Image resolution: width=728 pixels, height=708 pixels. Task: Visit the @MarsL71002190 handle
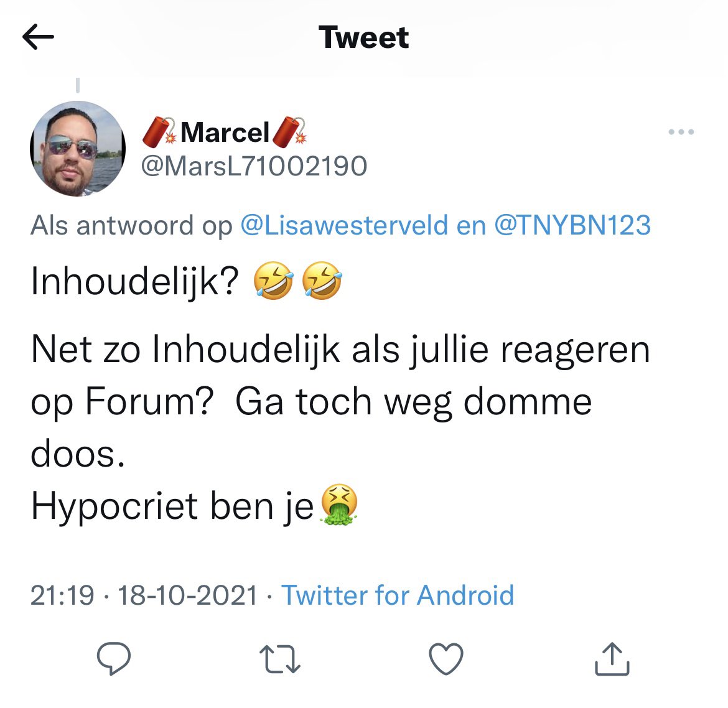click(x=254, y=166)
